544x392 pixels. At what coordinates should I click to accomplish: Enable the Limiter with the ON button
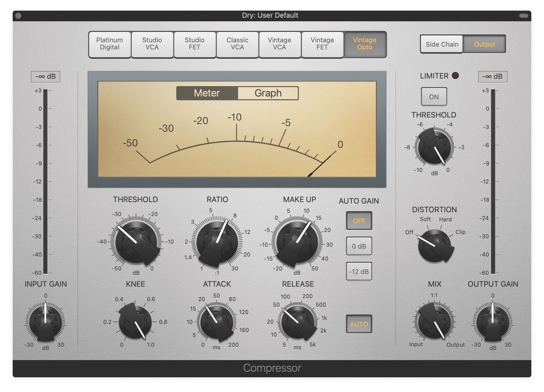pos(434,96)
